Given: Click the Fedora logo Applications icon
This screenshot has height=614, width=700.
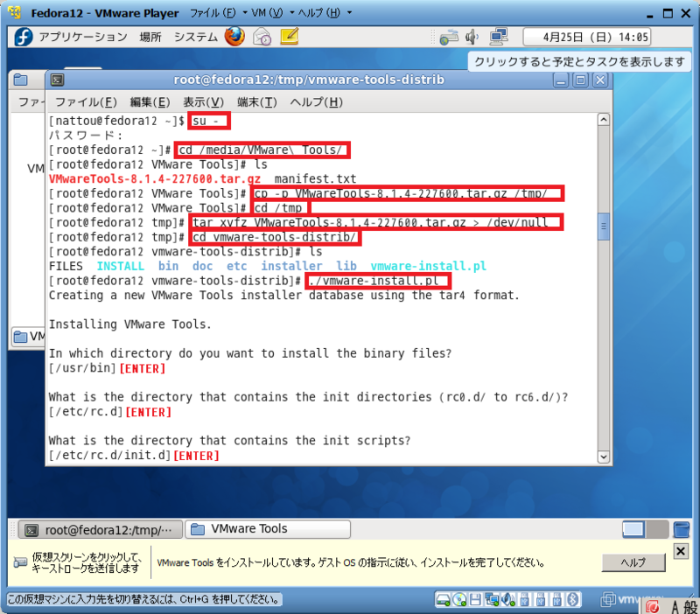Looking at the screenshot, I should tap(24, 37).
